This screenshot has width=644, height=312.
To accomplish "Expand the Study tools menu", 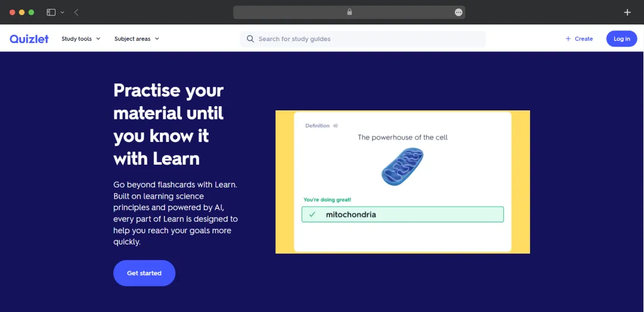I will pos(81,39).
